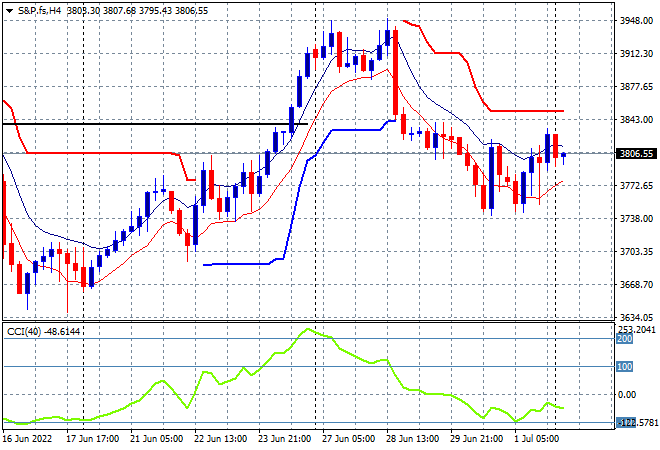Click price axis label 3668.70
660x450 pixels.
click(636, 285)
